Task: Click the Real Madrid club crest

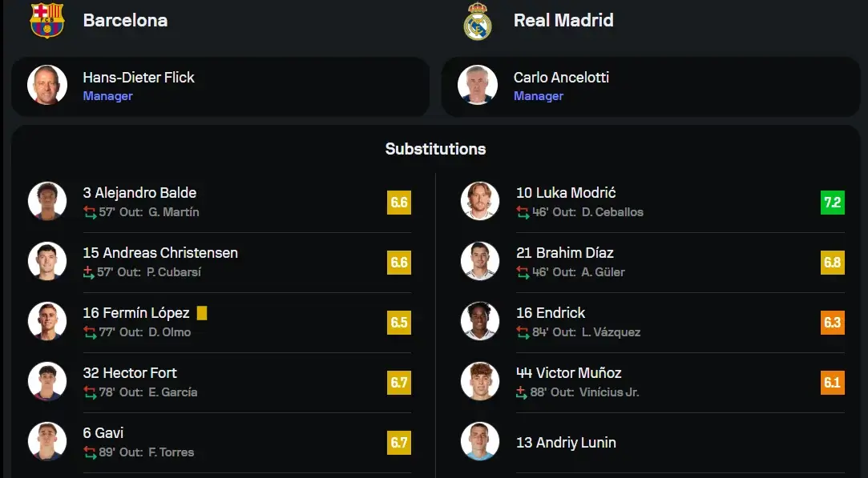Action: click(x=477, y=21)
